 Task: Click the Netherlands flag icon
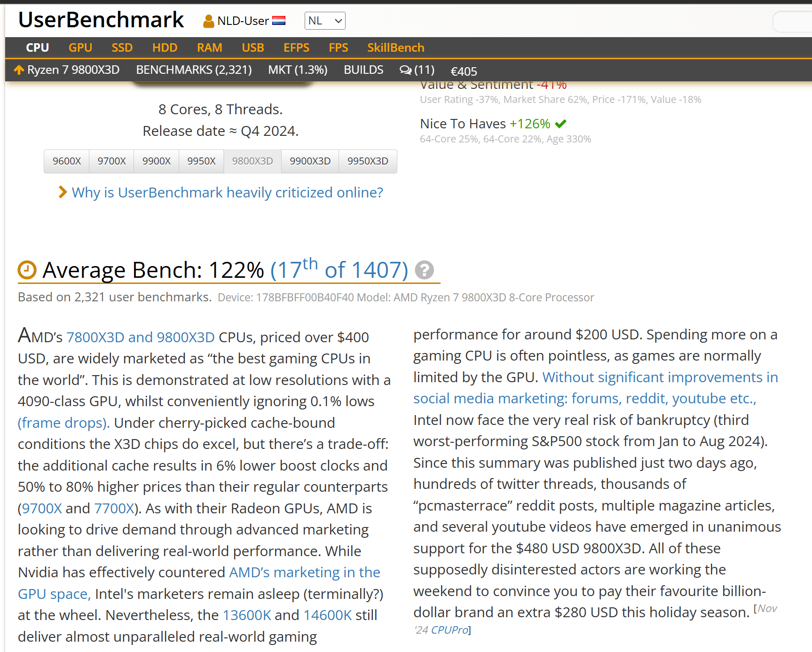(279, 21)
